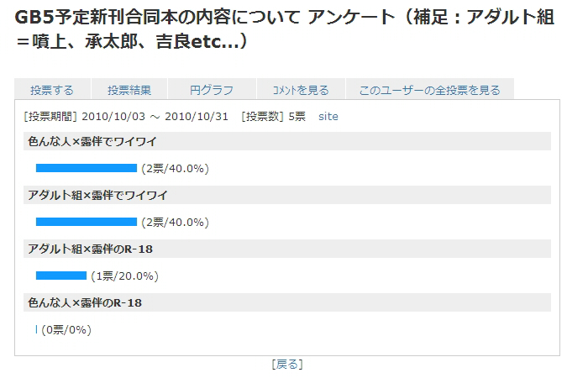Click the アダルト組×露伴でワイワイ option label
This screenshot has height=378, width=588.
click(x=97, y=195)
